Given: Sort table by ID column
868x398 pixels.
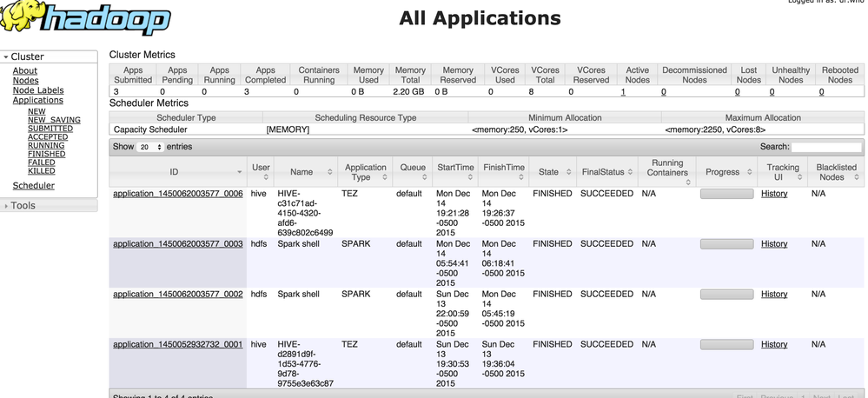Looking at the screenshot, I should click(x=178, y=172).
